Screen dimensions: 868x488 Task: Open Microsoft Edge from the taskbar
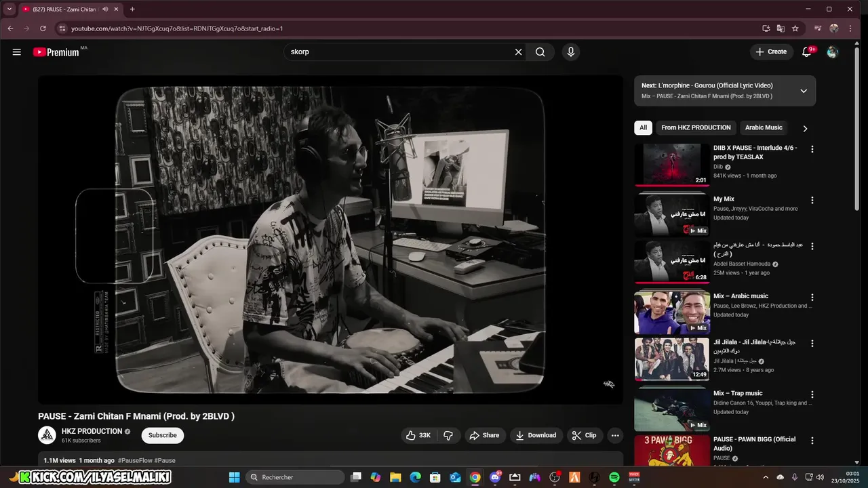(x=415, y=477)
